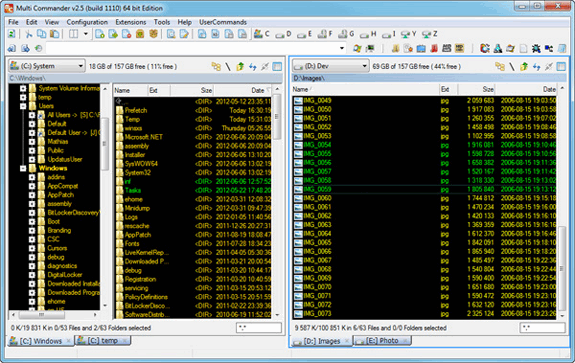This screenshot has width=575, height=363.
Task: Toggle right panel view layout icon
Action: point(561,66)
